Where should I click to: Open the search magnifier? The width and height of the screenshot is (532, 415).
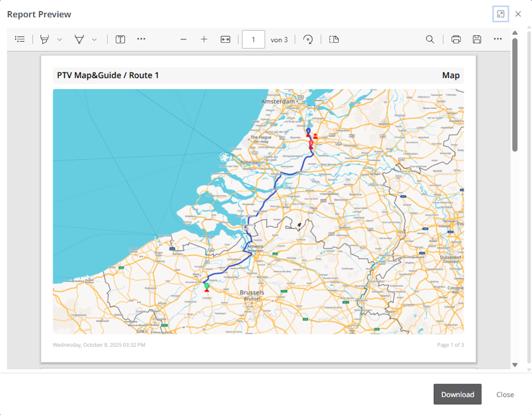point(430,39)
